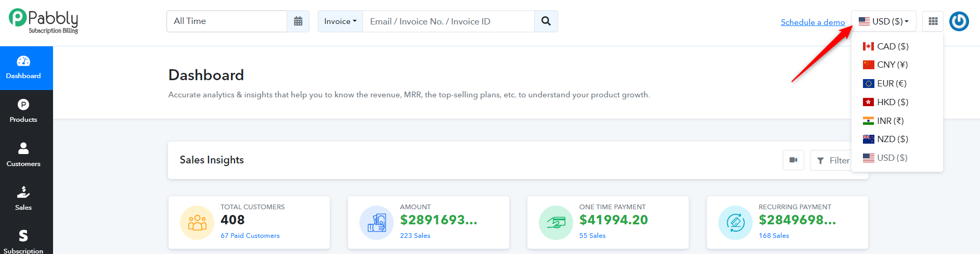This screenshot has height=254, width=980.
Task: Select CAD ($) currency
Action: click(x=897, y=46)
